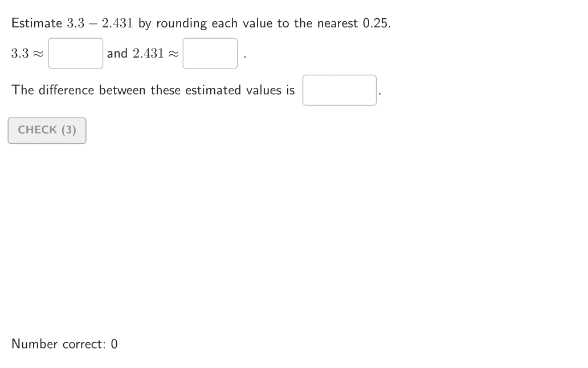Focus the answer box after "2.431 ≈"
The image size is (588, 368).
coord(210,54)
